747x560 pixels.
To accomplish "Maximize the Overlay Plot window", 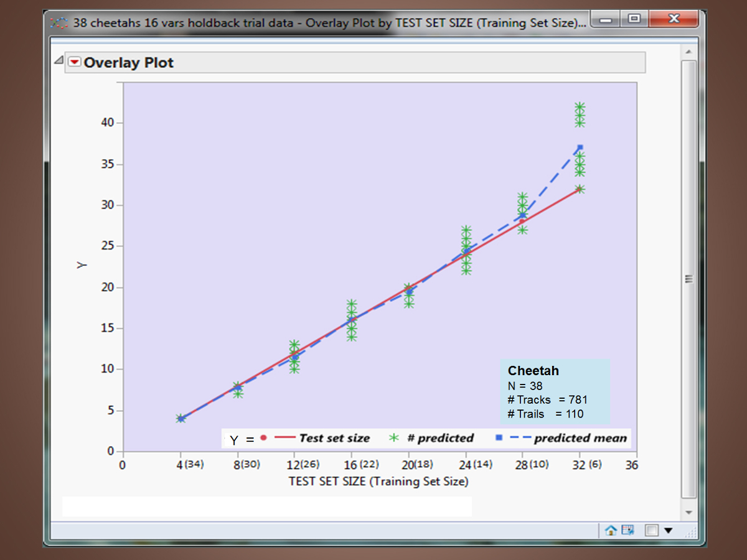I will [x=634, y=19].
